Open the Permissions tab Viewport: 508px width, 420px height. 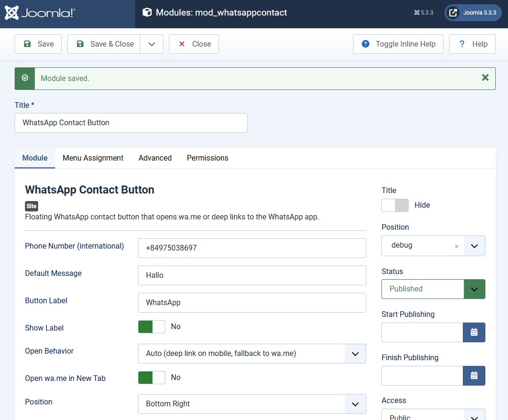208,158
